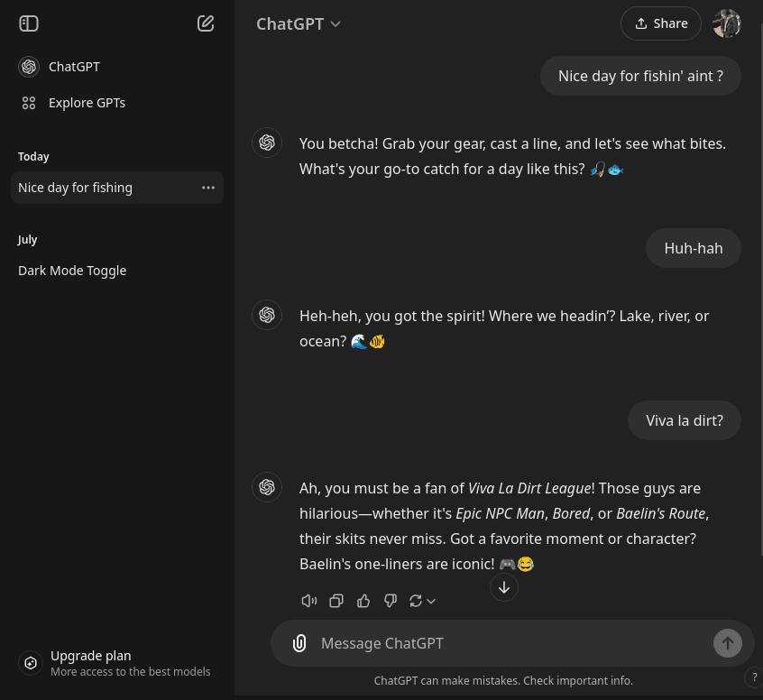Click the scroll to bottom arrow
763x700 pixels.
point(504,587)
